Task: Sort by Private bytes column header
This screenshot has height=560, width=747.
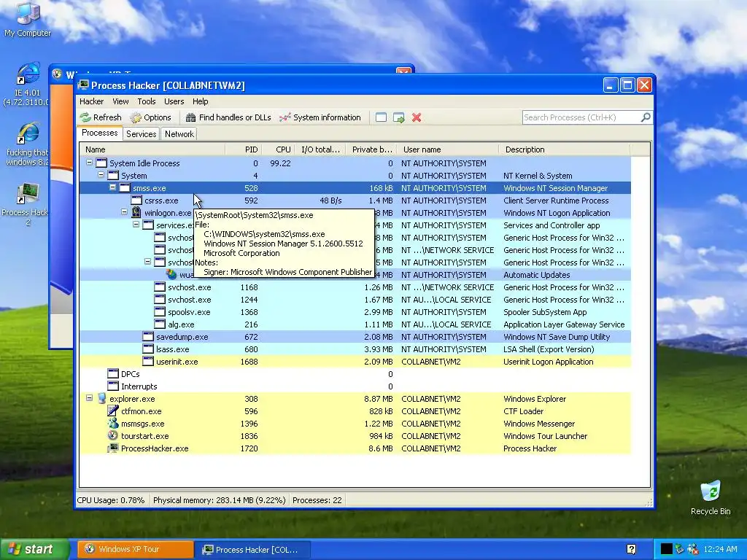Action: 371,149
